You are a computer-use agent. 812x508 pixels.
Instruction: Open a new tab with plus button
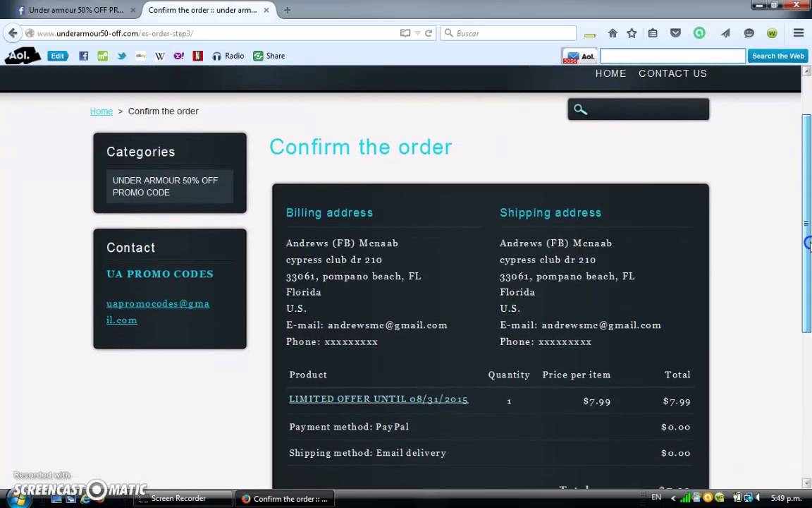pos(288,10)
